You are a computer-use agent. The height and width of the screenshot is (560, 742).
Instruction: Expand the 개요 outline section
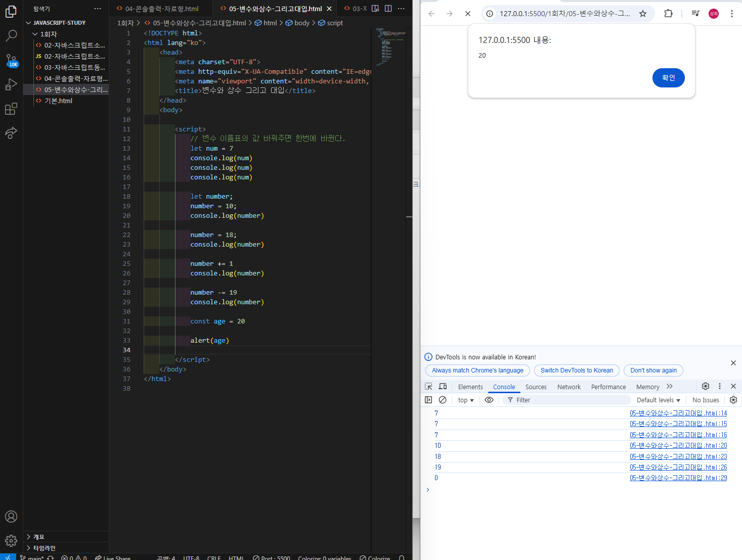click(66, 537)
